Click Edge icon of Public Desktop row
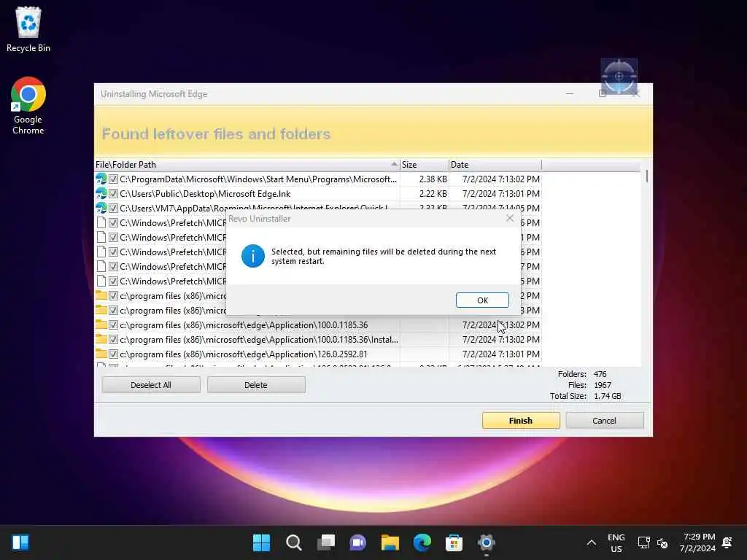Image resolution: width=747 pixels, height=560 pixels. pos(101,194)
